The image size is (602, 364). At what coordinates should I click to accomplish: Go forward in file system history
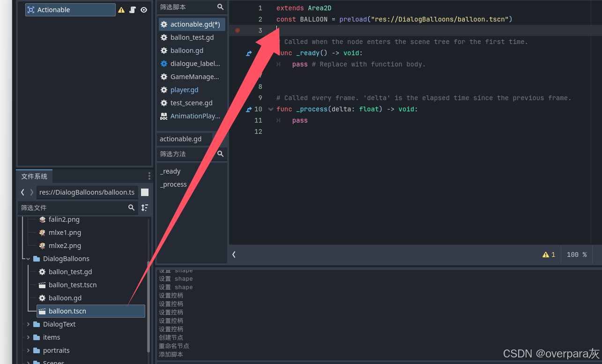coord(32,192)
